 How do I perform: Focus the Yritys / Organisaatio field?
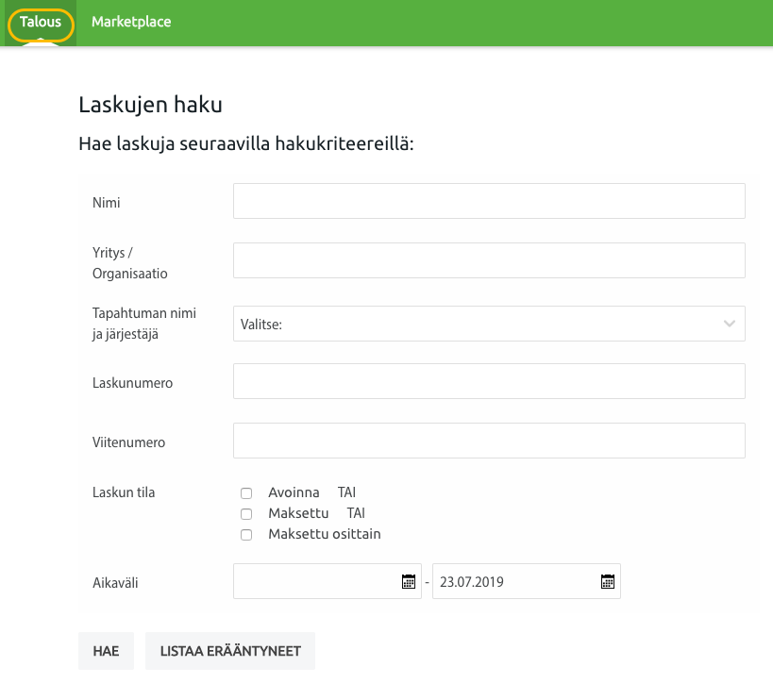[x=489, y=260]
